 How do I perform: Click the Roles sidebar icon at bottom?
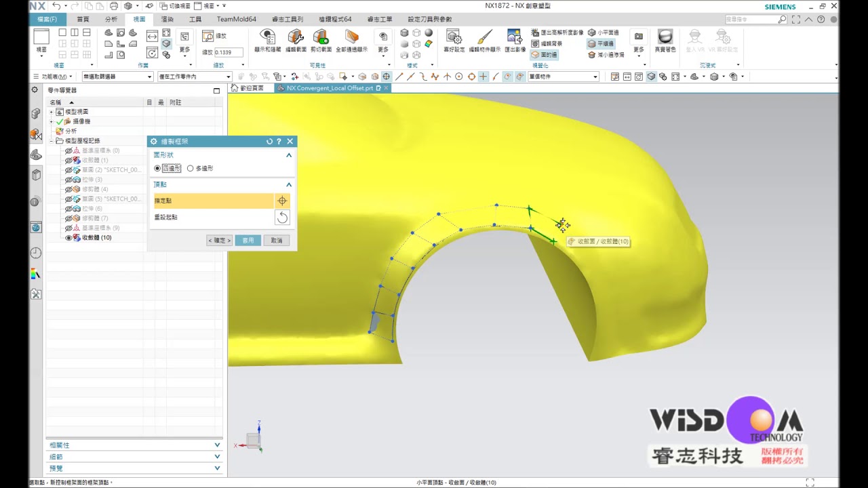click(35, 294)
